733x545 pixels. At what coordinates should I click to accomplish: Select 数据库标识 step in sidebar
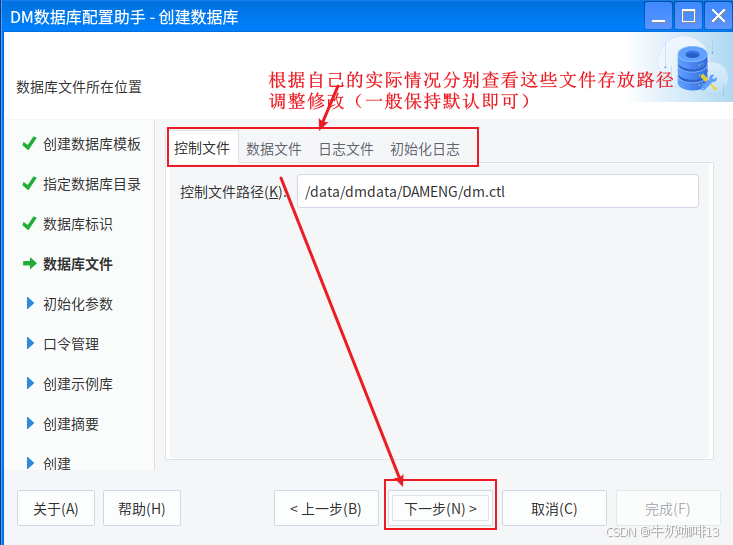click(78, 224)
